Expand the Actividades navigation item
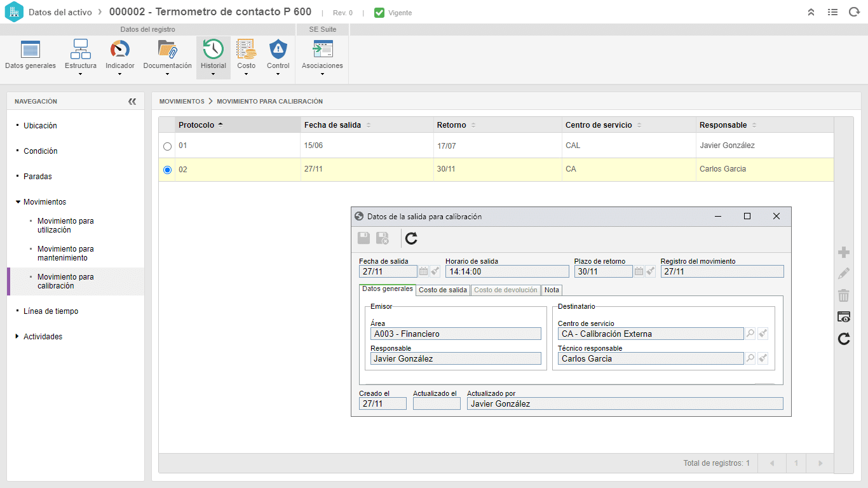Screen dimensions: 868x488 click(x=17, y=337)
